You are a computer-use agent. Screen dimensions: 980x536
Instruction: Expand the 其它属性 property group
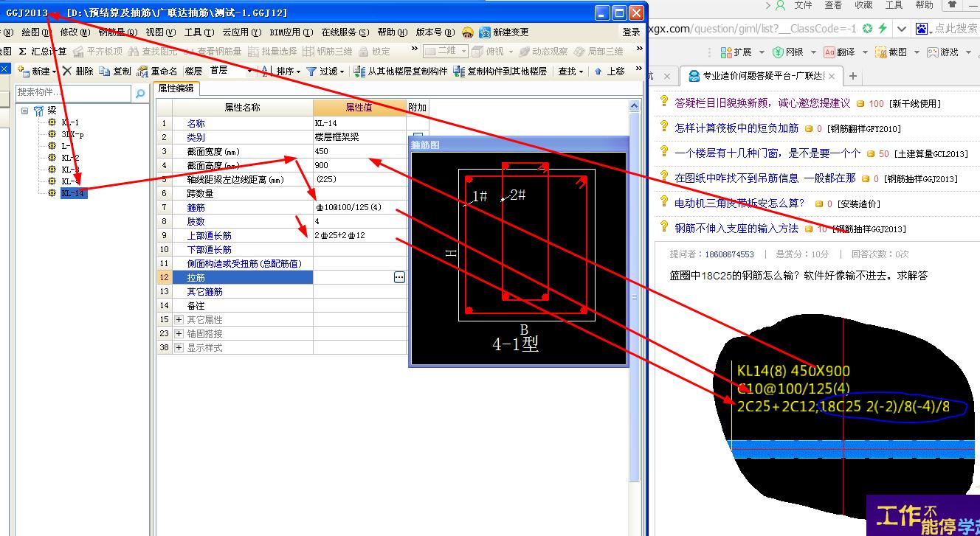click(179, 320)
